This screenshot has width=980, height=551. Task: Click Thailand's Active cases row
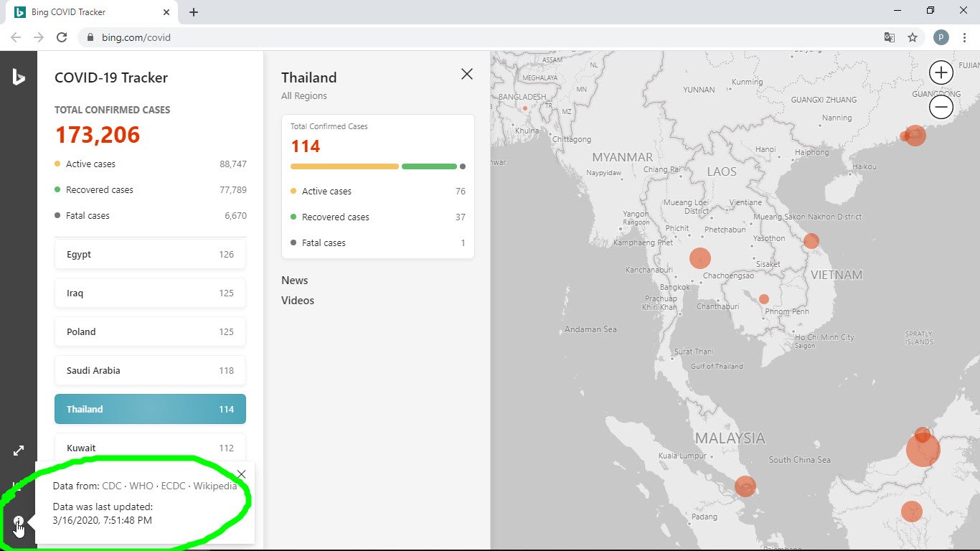point(378,192)
